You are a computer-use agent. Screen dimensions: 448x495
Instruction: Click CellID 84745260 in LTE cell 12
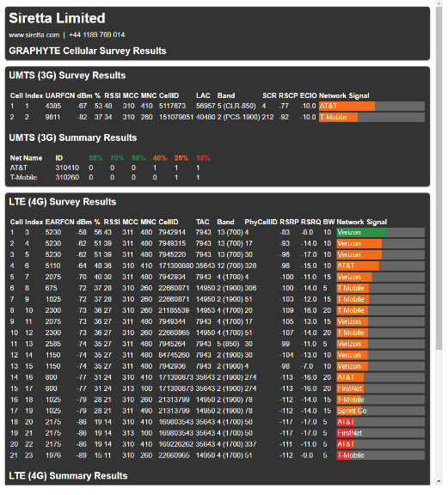point(174,355)
